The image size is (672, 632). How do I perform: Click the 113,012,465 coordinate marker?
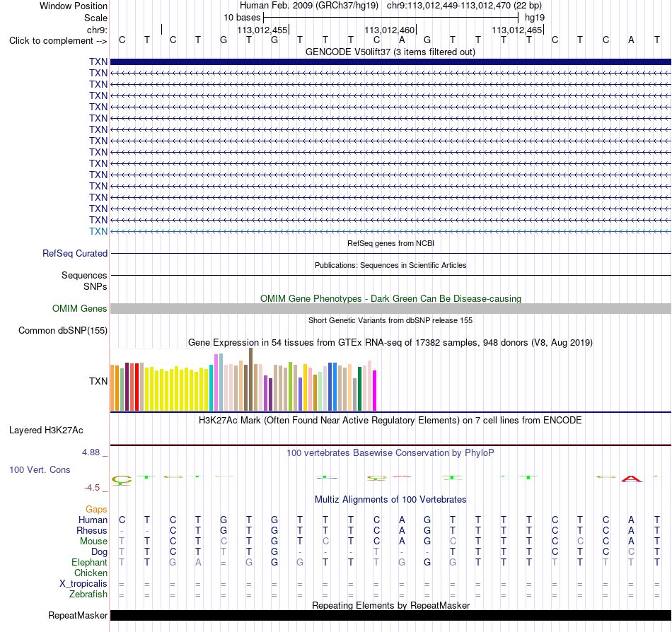pyautogui.click(x=517, y=30)
